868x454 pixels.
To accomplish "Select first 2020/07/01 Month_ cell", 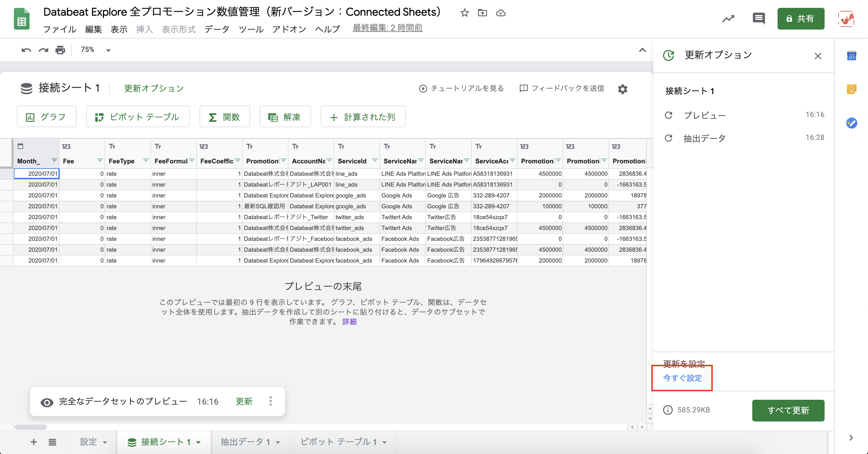I will [36, 174].
